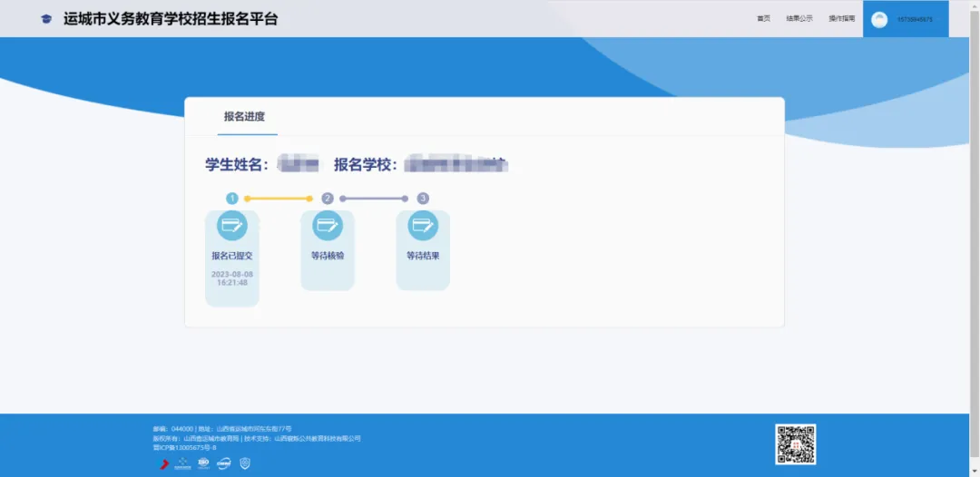This screenshot has width=980, height=477.
Task: Open the 操作指南 navigation item
Action: (x=842, y=19)
